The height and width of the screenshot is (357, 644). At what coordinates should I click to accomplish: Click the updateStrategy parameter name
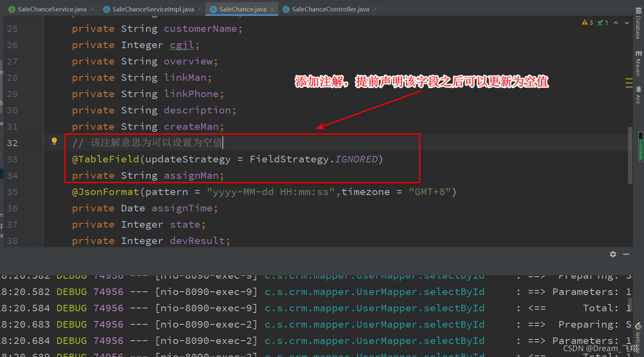188,159
